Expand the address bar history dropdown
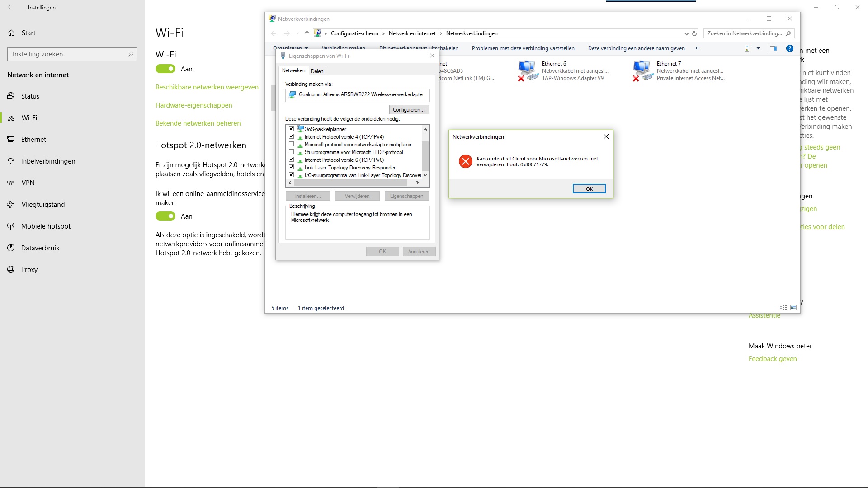Viewport: 868px width, 488px height. tap(686, 33)
